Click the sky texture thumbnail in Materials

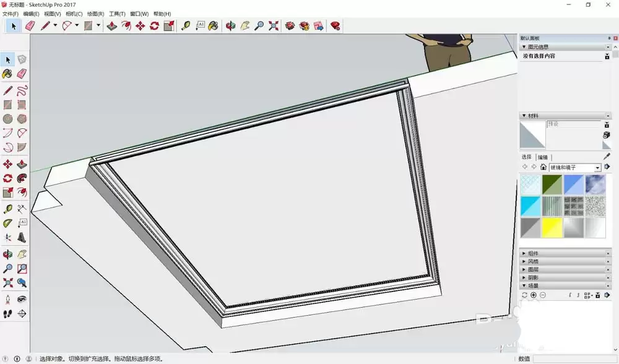pos(594,184)
